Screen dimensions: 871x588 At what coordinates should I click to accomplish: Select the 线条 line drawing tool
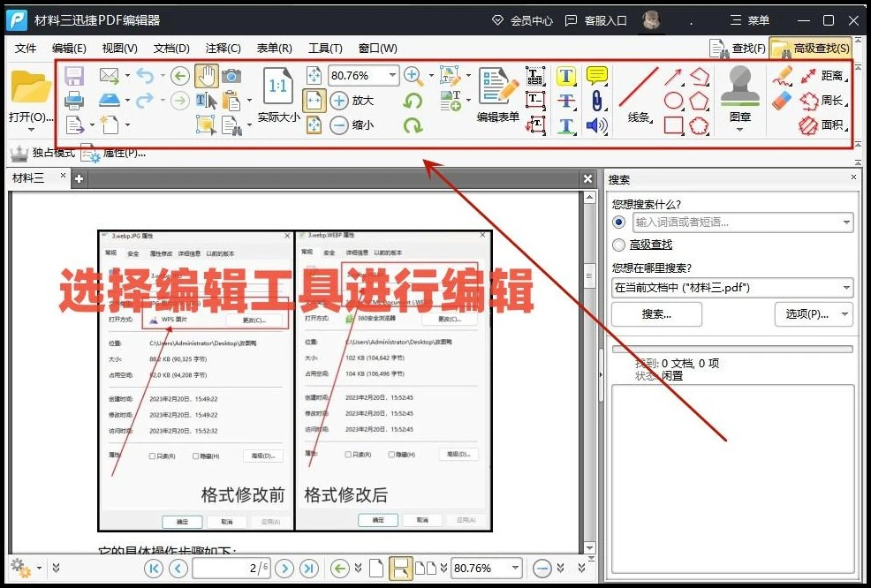(639, 94)
